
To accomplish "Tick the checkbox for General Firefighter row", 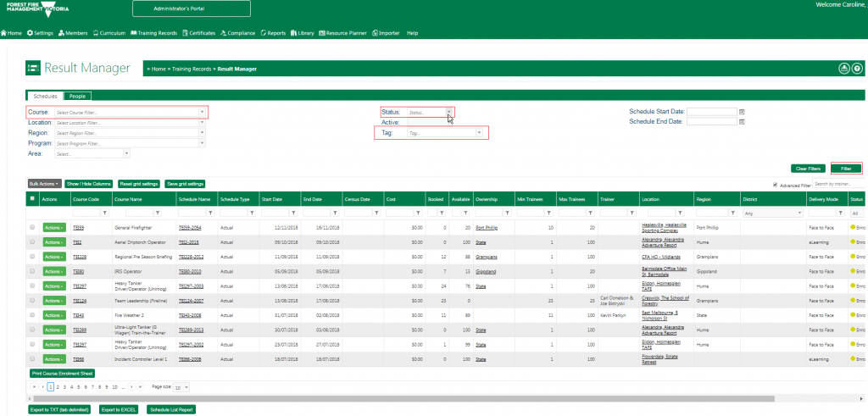I will [32, 227].
